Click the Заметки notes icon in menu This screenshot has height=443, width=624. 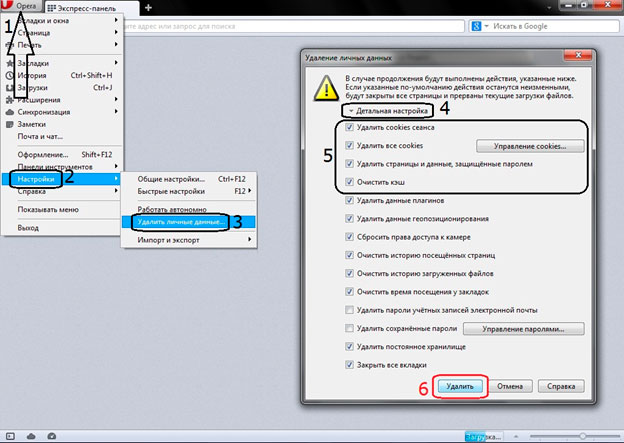click(10, 124)
